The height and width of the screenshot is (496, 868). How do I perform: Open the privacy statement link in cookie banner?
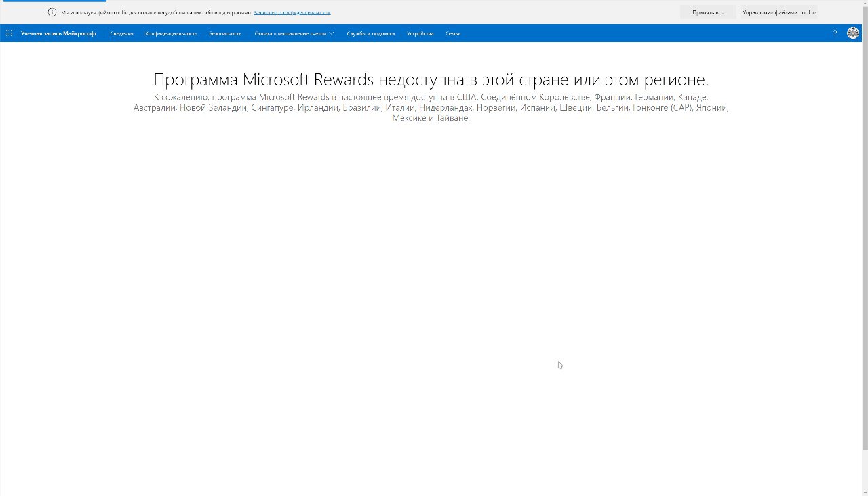[292, 12]
